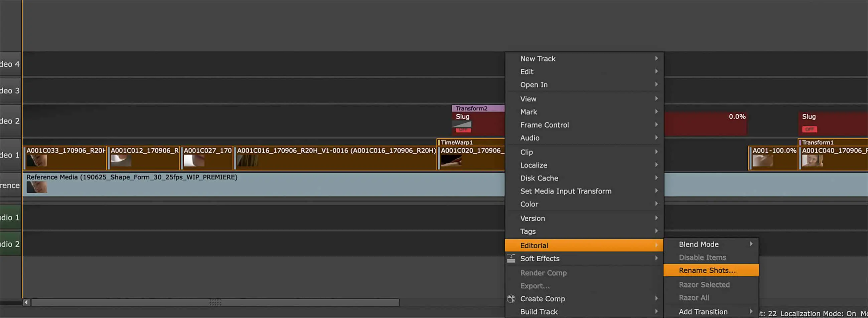
Task: Select the Transform2 effect on Video 2
Action: [x=477, y=108]
